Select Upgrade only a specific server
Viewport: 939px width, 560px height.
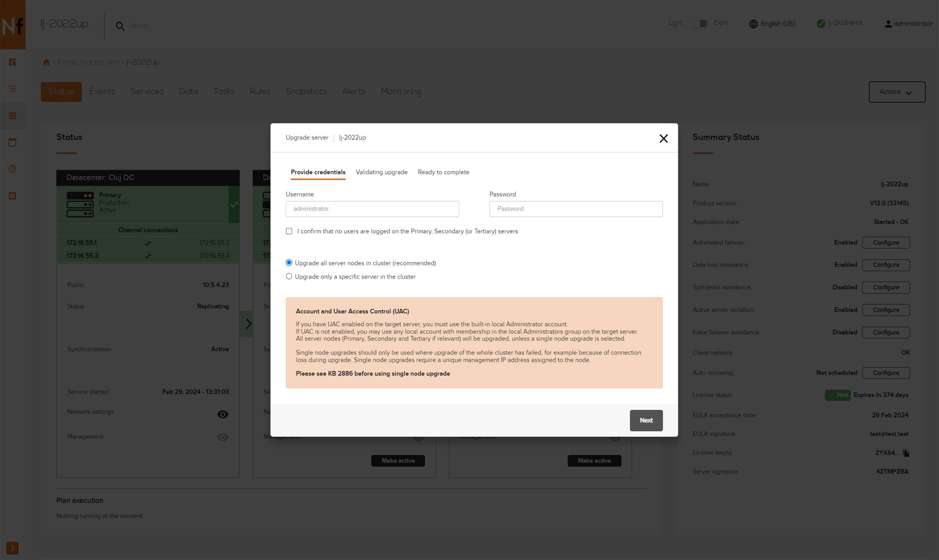pyautogui.click(x=289, y=276)
